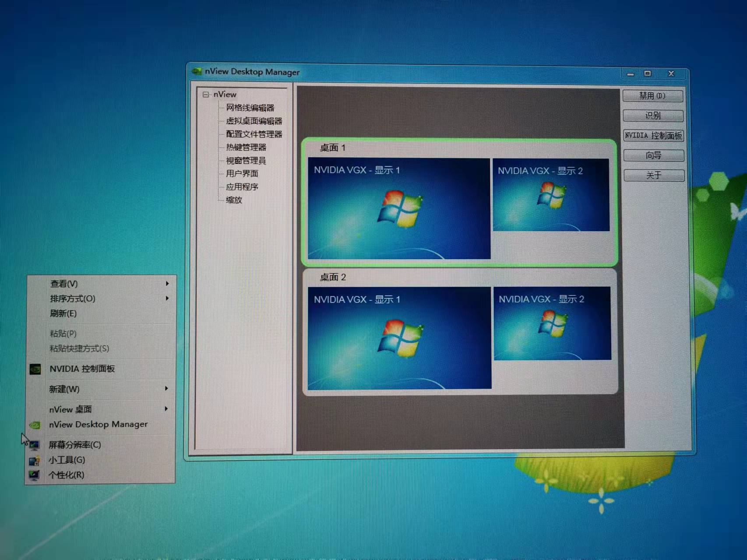This screenshot has width=747, height=560.
Task: Click the 禁用(D) button
Action: (652, 96)
